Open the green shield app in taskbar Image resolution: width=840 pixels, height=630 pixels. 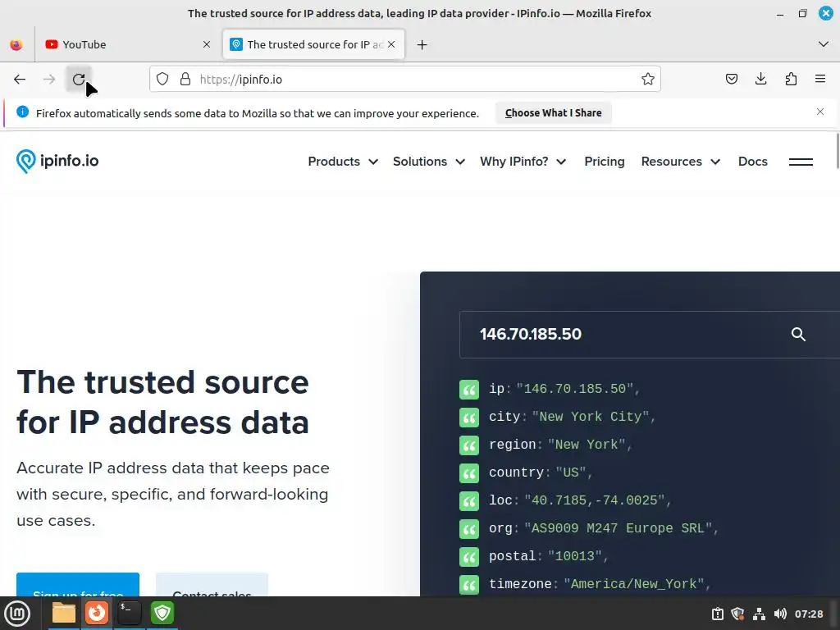coord(162,613)
